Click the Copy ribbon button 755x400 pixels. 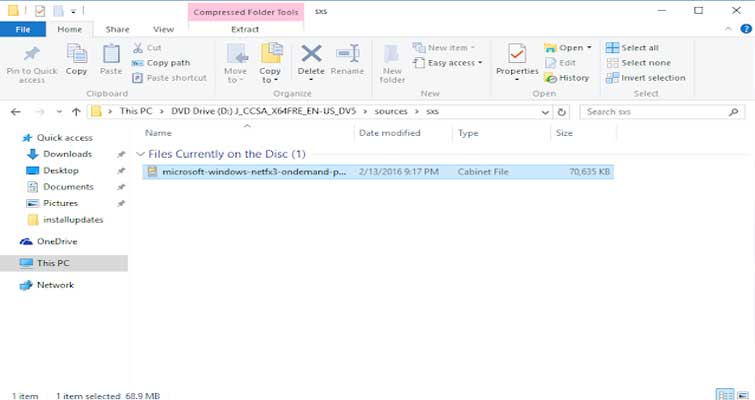click(77, 60)
